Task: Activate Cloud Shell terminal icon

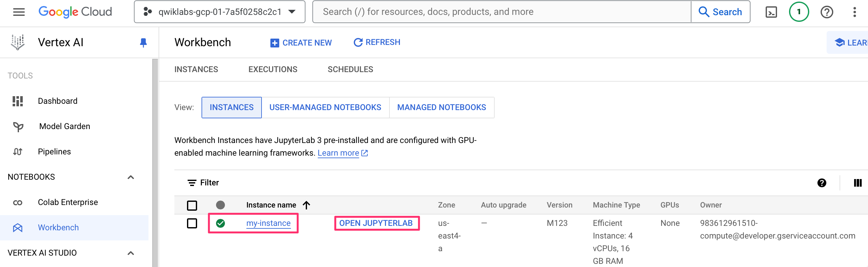Action: [x=771, y=12]
